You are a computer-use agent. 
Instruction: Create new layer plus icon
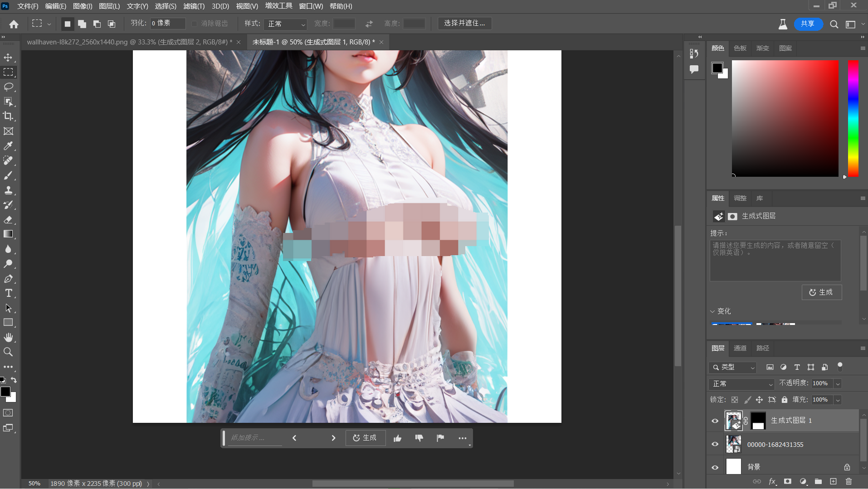point(833,481)
